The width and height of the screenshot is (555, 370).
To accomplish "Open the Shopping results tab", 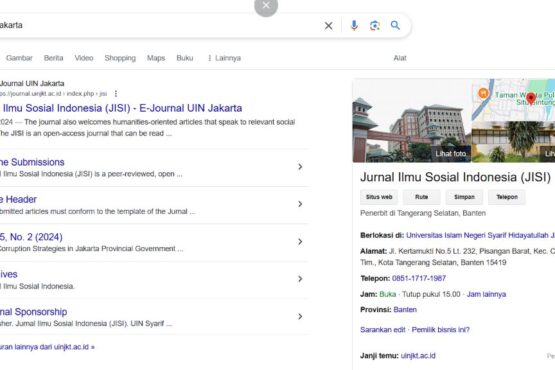I will 120,58.
